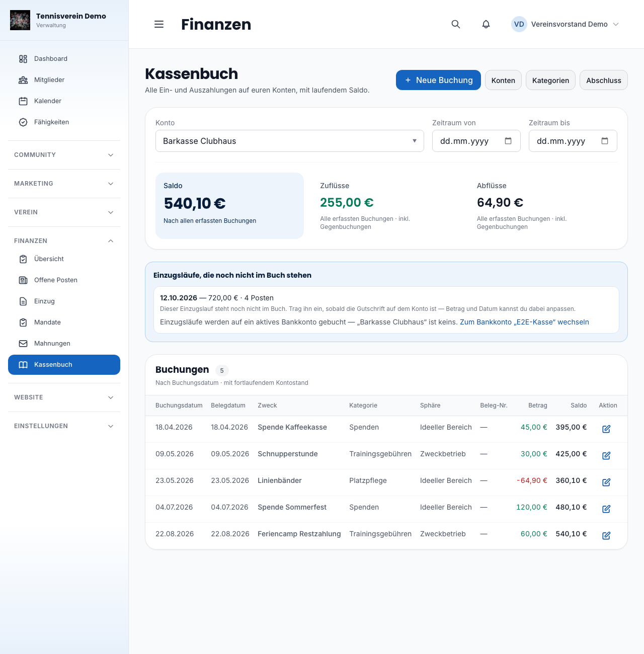Open notifications via the bell icon

486,24
